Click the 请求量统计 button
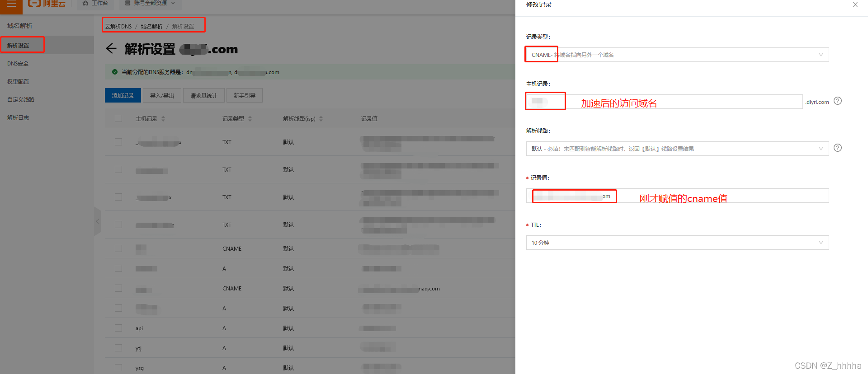This screenshot has height=374, width=868. click(x=203, y=95)
